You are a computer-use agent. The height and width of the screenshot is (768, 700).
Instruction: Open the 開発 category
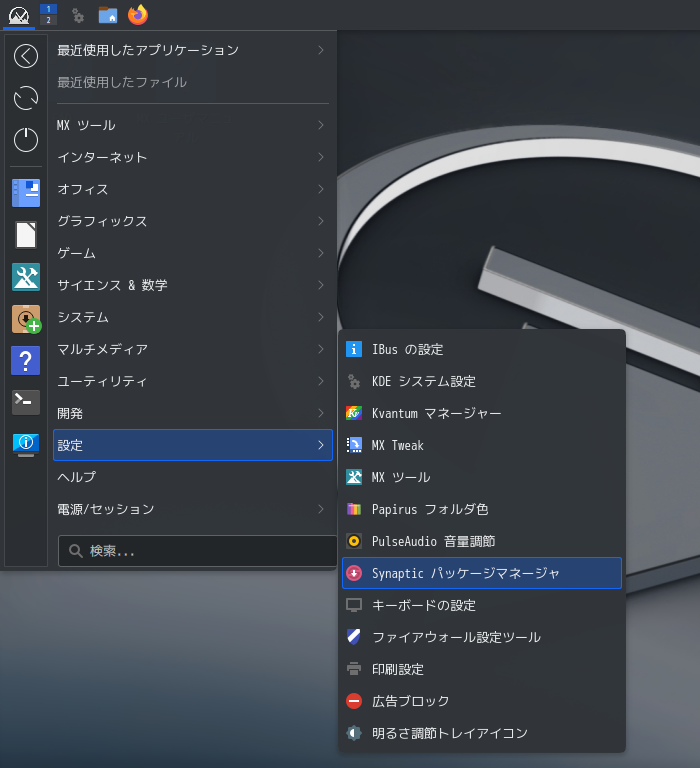(193, 413)
